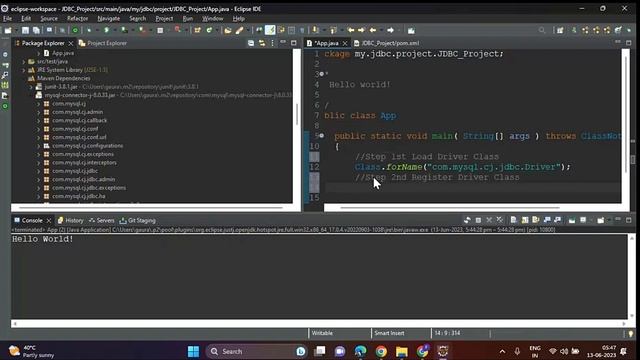Close the App.java editor tab
Image resolution: width=640 pixels, height=360 pixels.
coord(345,43)
